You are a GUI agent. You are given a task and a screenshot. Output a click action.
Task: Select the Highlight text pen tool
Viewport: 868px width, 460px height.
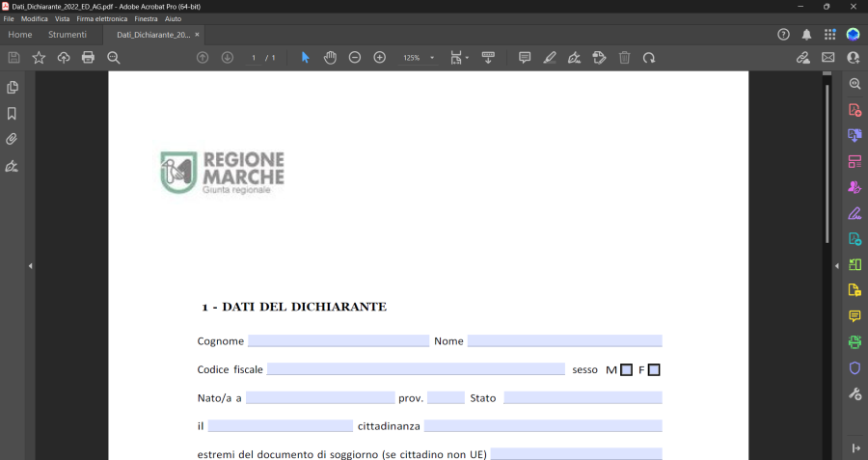coord(550,58)
